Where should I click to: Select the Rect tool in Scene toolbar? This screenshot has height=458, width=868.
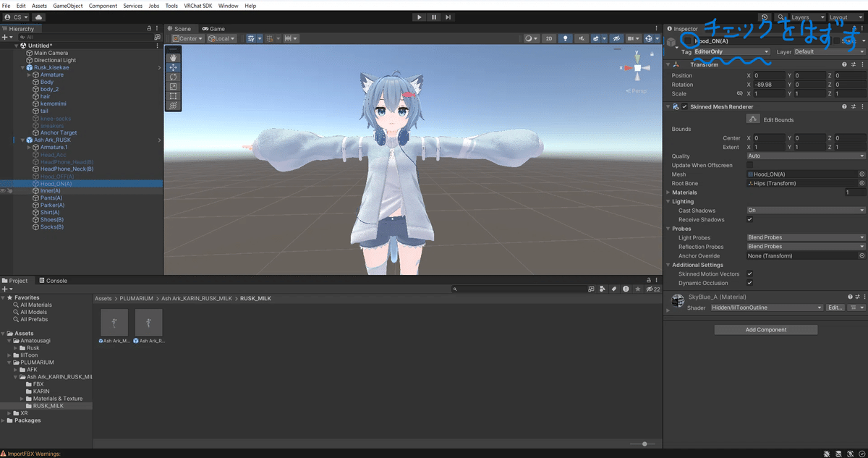pos(173,96)
